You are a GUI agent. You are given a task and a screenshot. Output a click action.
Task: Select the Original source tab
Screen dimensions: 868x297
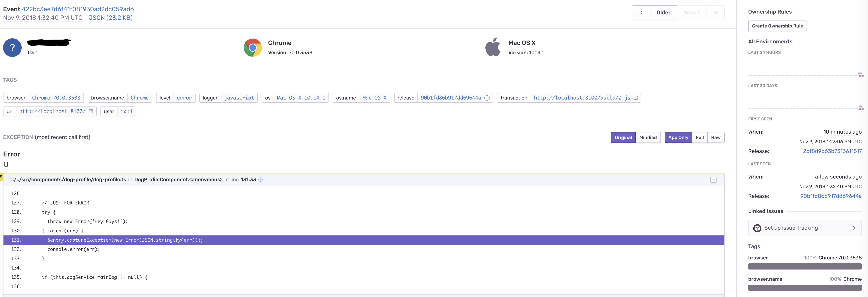623,137
